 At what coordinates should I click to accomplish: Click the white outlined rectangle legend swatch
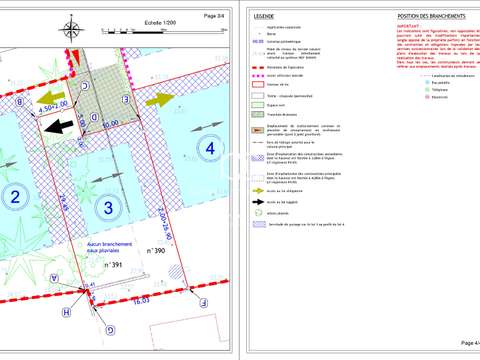[258, 96]
